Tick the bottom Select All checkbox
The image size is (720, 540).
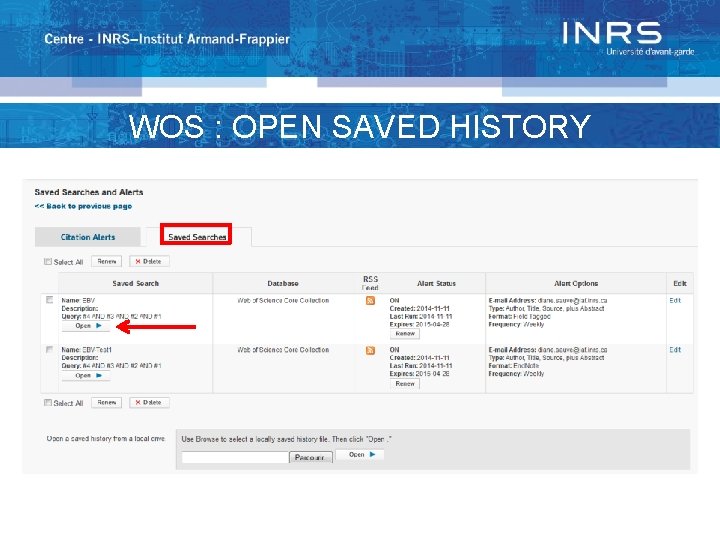click(48, 402)
